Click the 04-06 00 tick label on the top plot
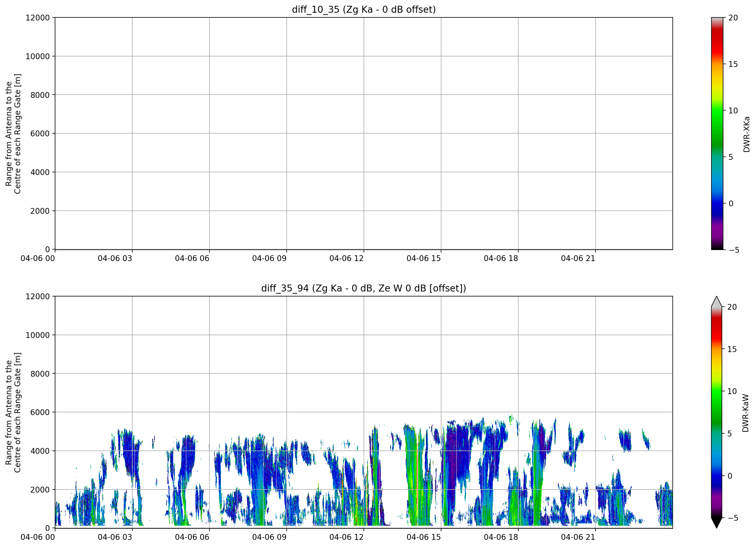 coord(38,258)
